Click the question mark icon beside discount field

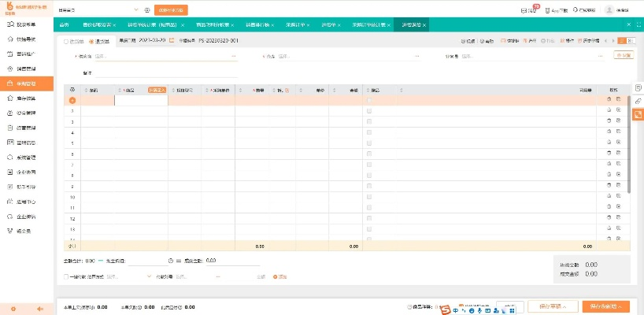[x=171, y=261]
